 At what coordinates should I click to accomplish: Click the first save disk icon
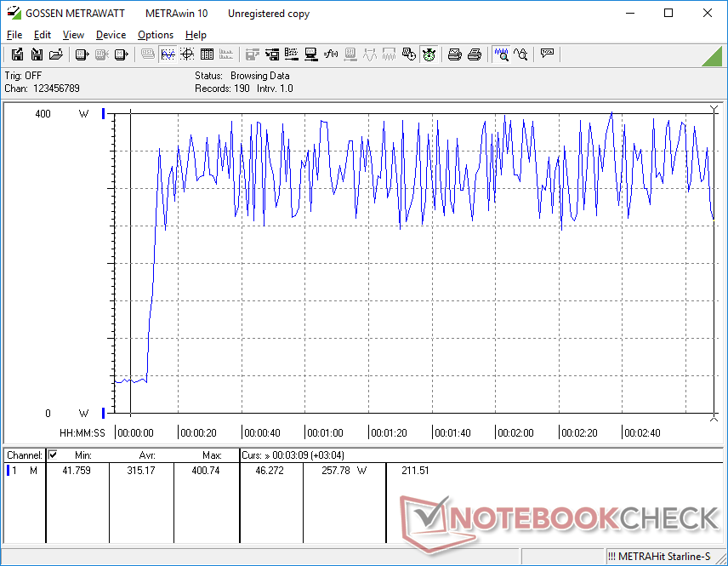17,54
